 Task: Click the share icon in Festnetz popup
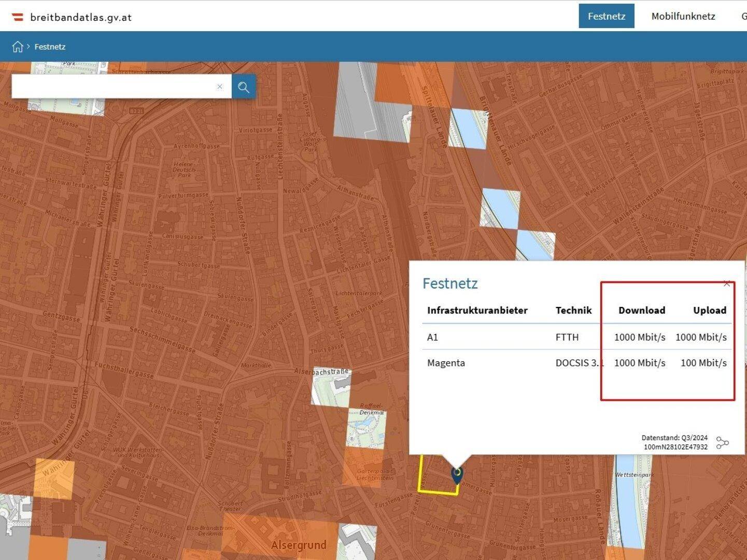pyautogui.click(x=722, y=443)
